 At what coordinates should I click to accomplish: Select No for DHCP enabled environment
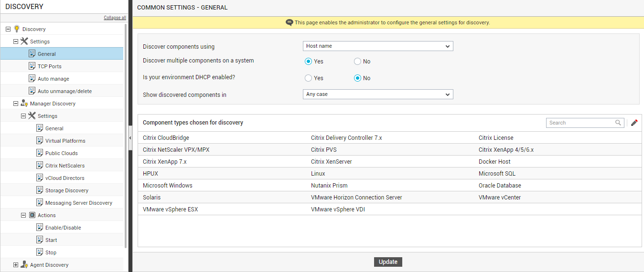point(357,78)
